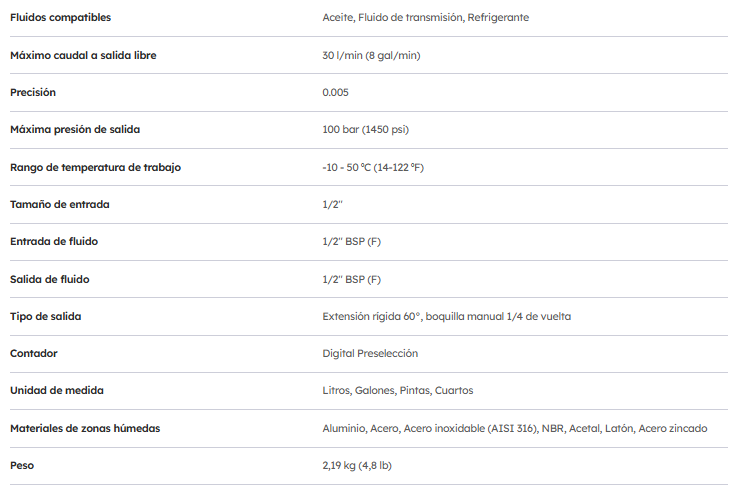
Task: Click the "Digital Preselección" counter value
Action: (x=370, y=353)
